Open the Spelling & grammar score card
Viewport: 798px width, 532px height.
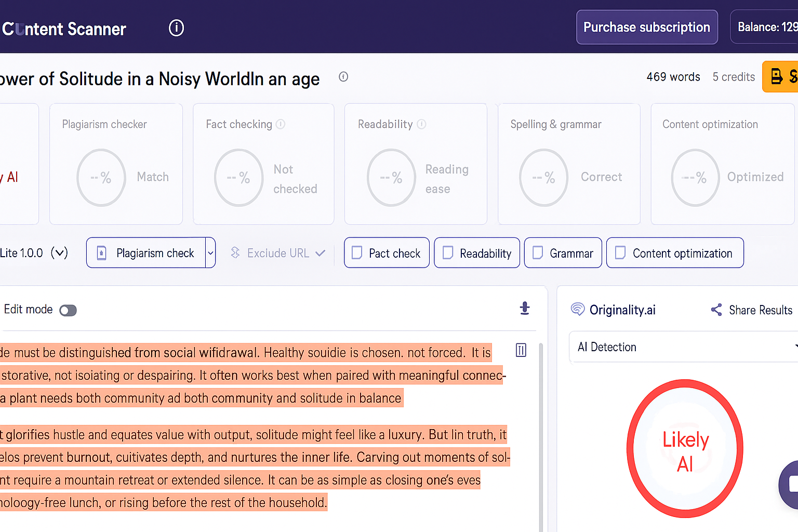click(569, 164)
